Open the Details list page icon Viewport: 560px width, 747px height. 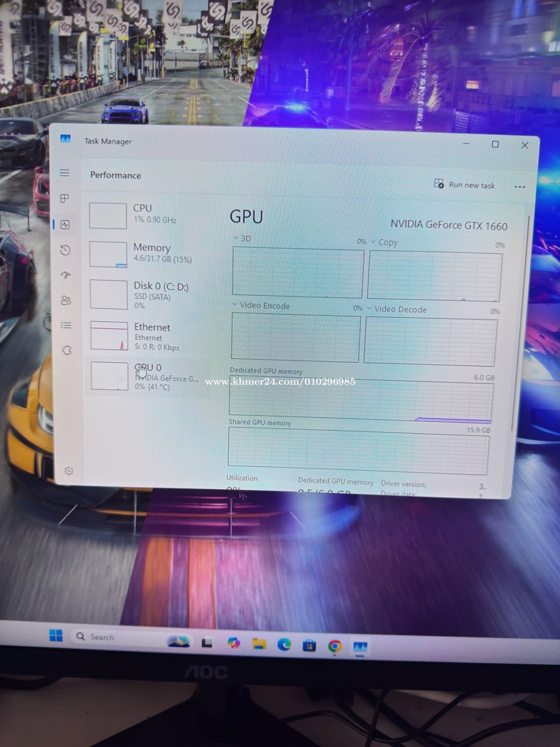[x=66, y=325]
